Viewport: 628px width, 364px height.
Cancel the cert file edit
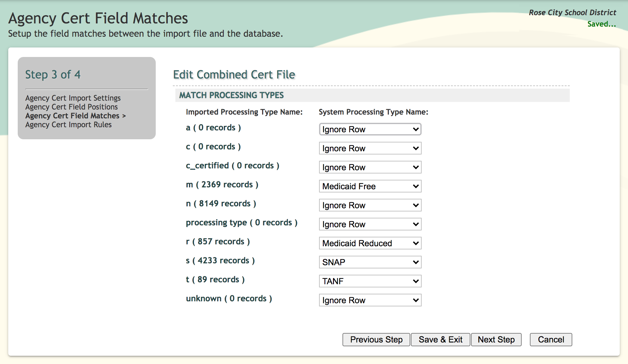click(551, 340)
